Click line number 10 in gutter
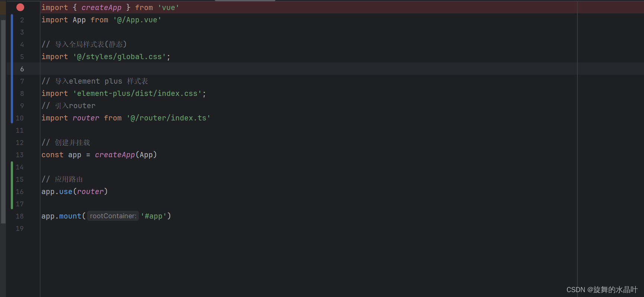This screenshot has height=297, width=644. (x=20, y=118)
